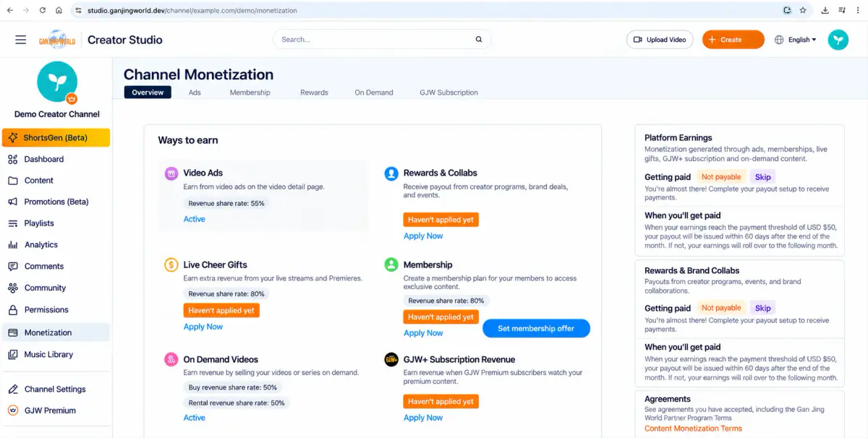Viewport: 868px width, 438px height.
Task: Click the Membership person icon
Action: pyautogui.click(x=391, y=265)
